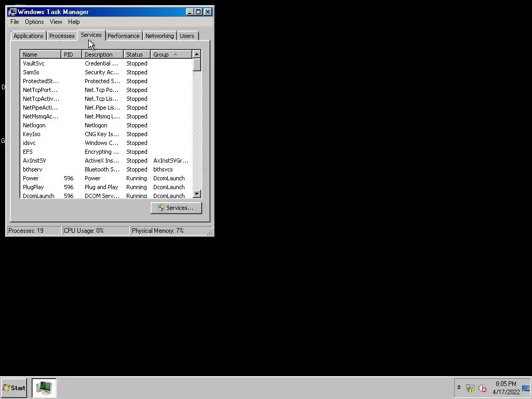Select the ProtectedSt... service row
This screenshot has width=532, height=399.
pos(106,81)
